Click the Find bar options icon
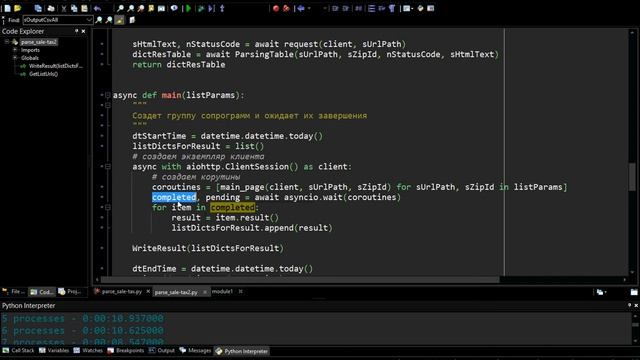640x360 pixels. tap(132, 20)
